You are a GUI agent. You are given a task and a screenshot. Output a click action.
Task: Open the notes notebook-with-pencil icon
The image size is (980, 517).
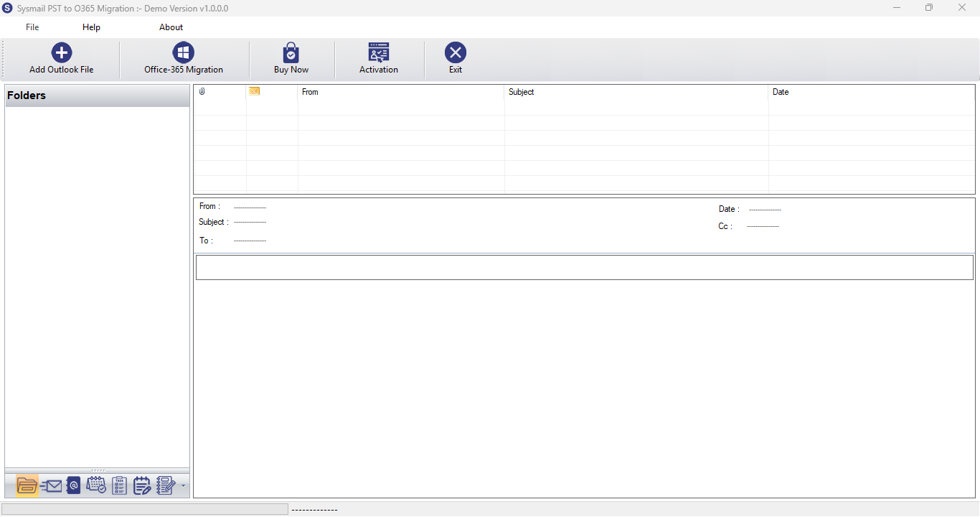[166, 486]
